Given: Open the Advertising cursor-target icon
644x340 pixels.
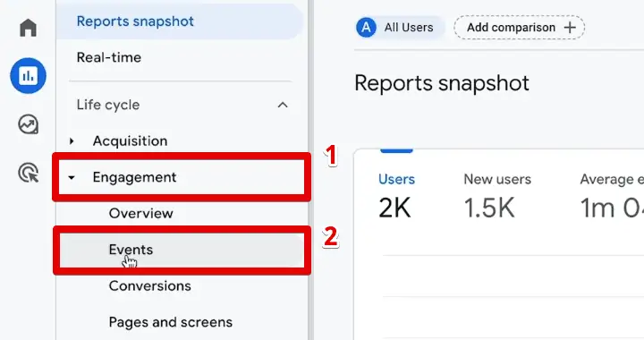Looking at the screenshot, I should click(x=28, y=173).
